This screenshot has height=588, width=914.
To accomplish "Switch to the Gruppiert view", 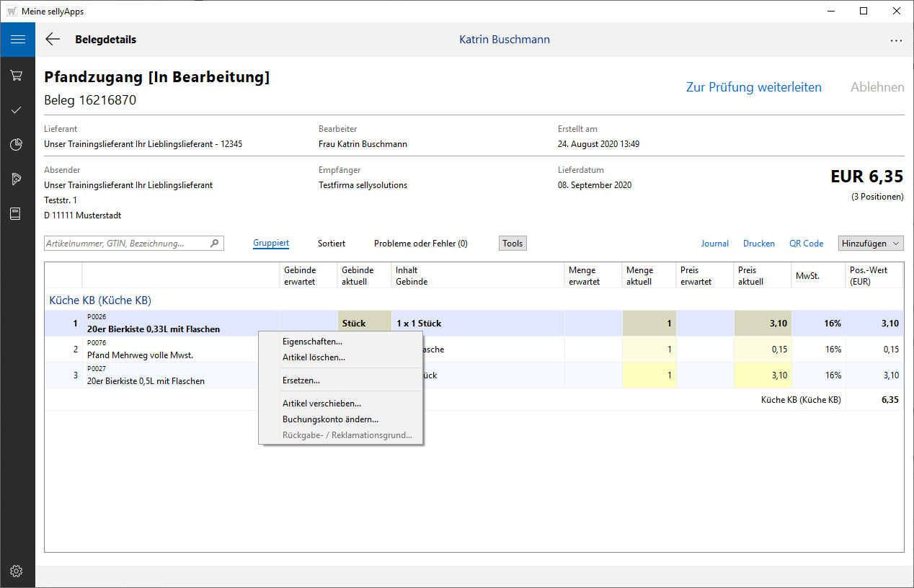I will click(x=271, y=244).
